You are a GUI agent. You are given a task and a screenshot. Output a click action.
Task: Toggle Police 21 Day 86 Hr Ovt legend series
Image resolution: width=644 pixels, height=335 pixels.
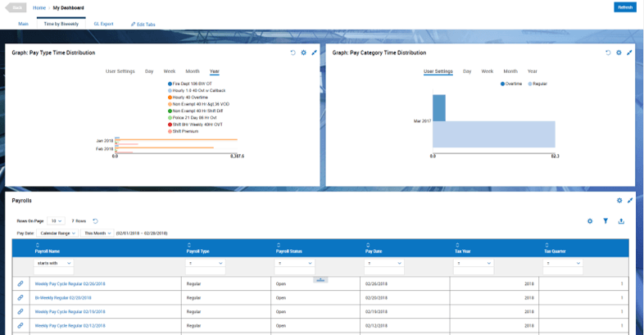[x=193, y=117]
